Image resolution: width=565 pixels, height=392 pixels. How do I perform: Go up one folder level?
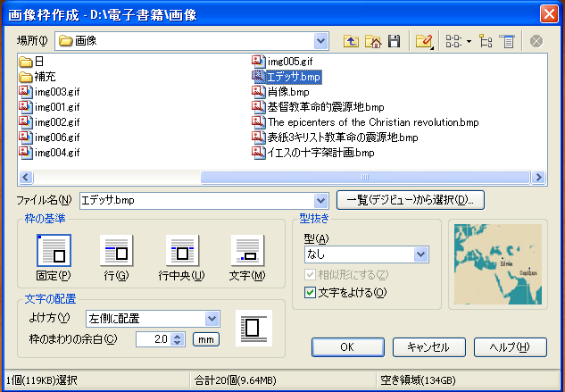(x=350, y=40)
